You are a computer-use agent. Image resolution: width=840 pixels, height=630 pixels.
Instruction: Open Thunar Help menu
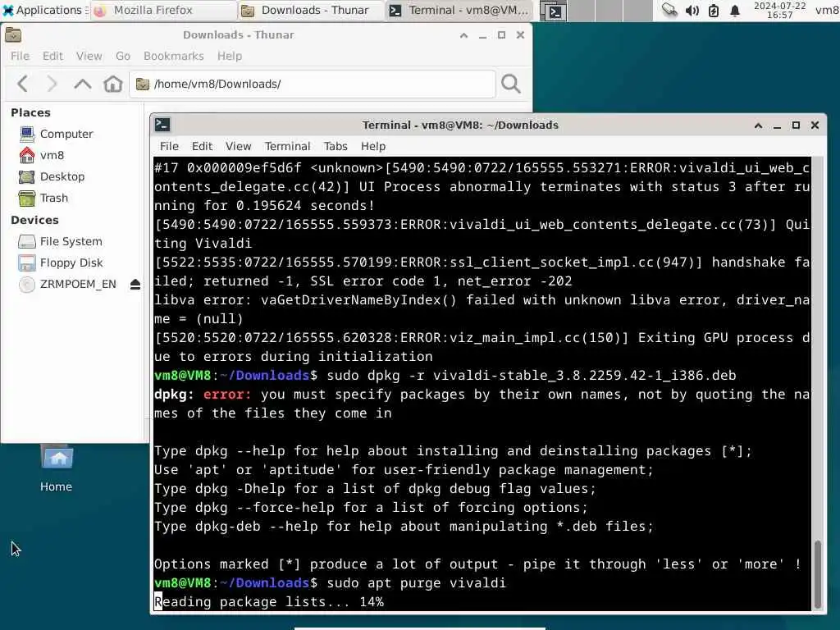[230, 57]
